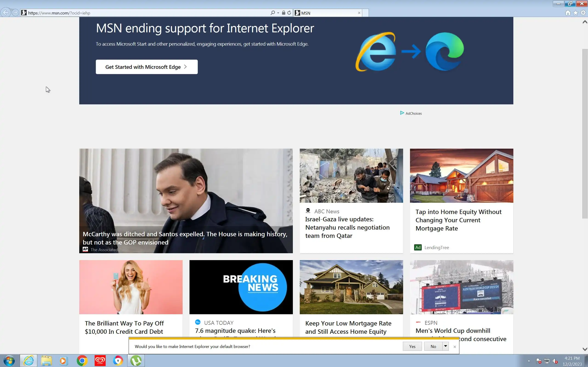This screenshot has height=367, width=588.
Task: Click the Refresh icon in address bar
Action: click(x=289, y=13)
